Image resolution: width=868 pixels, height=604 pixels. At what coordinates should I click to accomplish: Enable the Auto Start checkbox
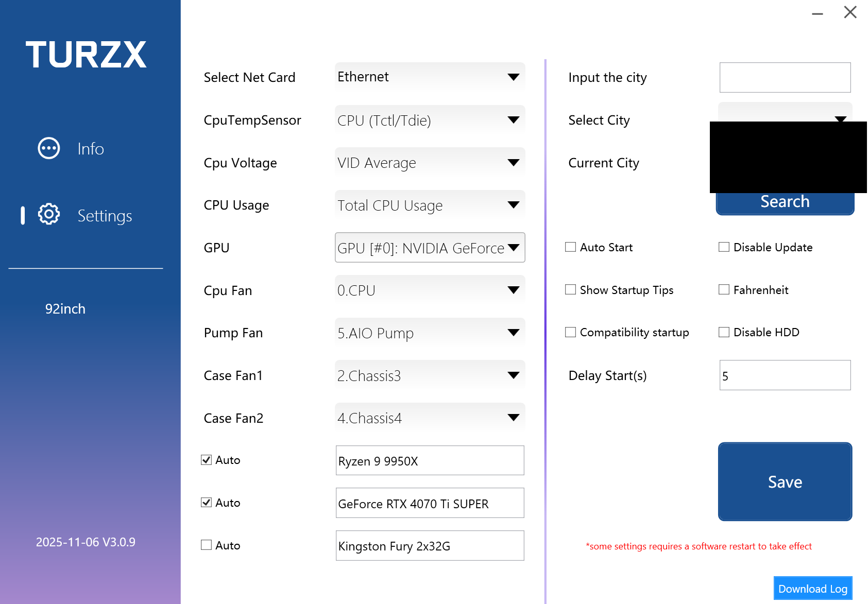(570, 247)
